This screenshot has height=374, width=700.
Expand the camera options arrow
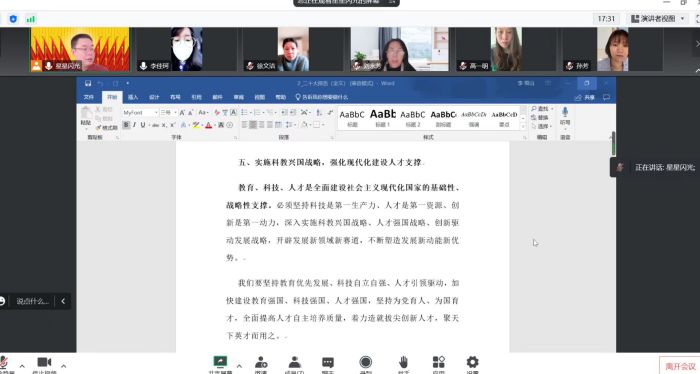pyautogui.click(x=63, y=366)
